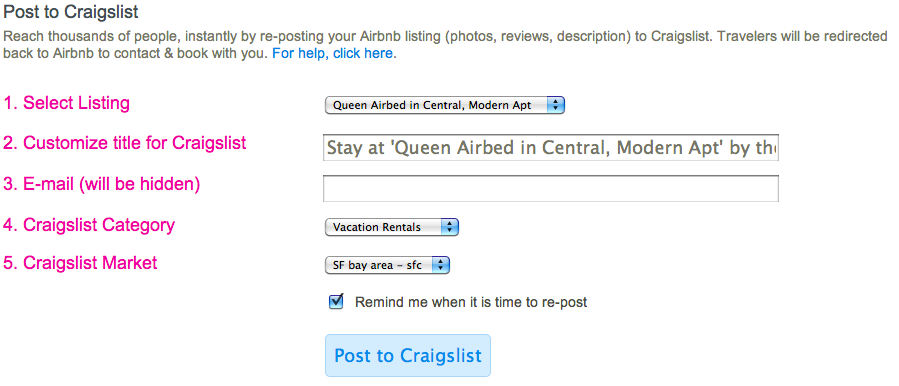Click the '3. E-mail (will be hidden)' label
This screenshot has width=899, height=386.
[x=101, y=184]
